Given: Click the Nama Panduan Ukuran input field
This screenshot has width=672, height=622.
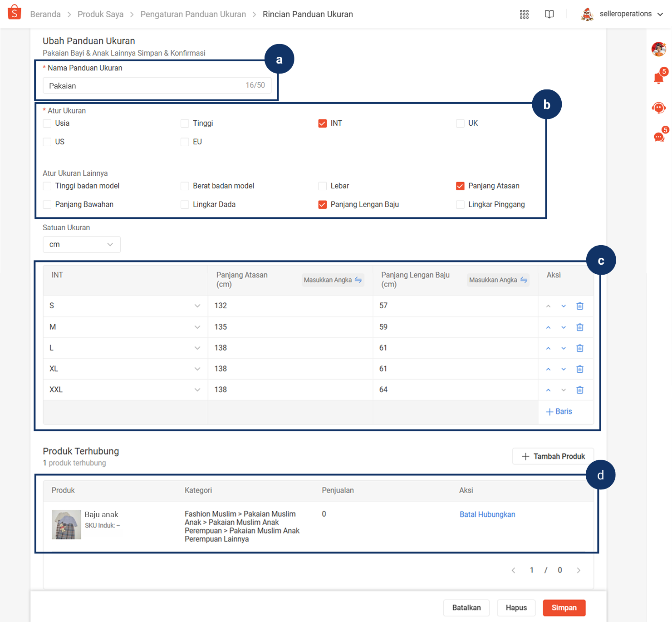Looking at the screenshot, I should pyautogui.click(x=157, y=85).
